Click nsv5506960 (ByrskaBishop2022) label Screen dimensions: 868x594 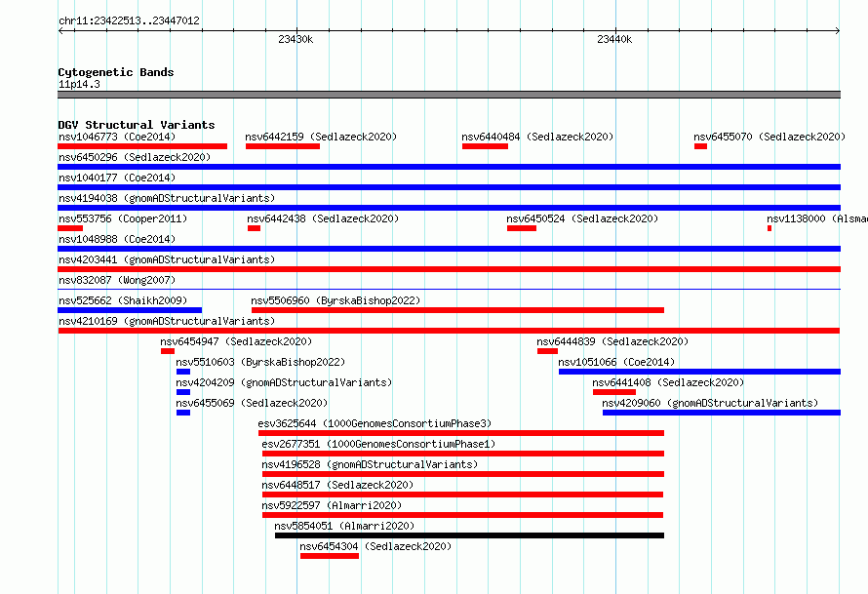click(335, 300)
